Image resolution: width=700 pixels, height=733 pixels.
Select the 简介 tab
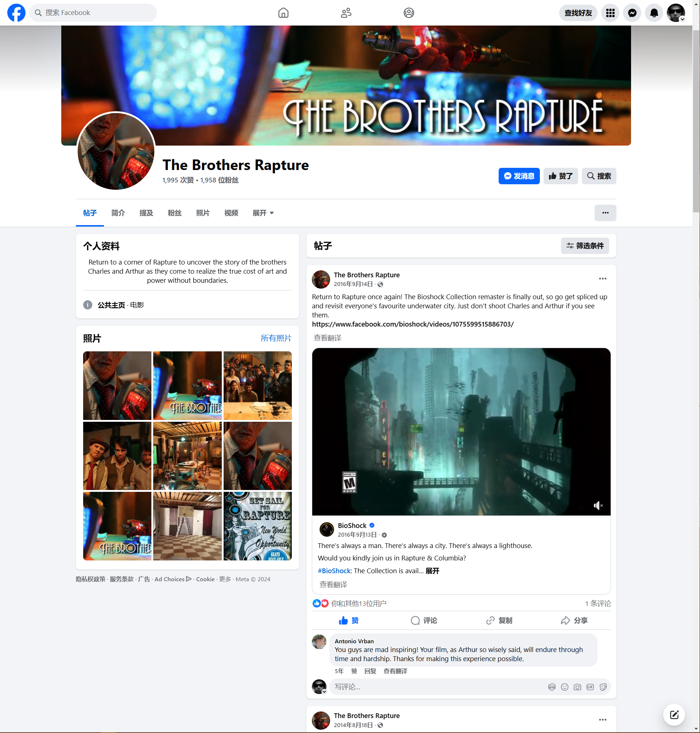pyautogui.click(x=118, y=213)
